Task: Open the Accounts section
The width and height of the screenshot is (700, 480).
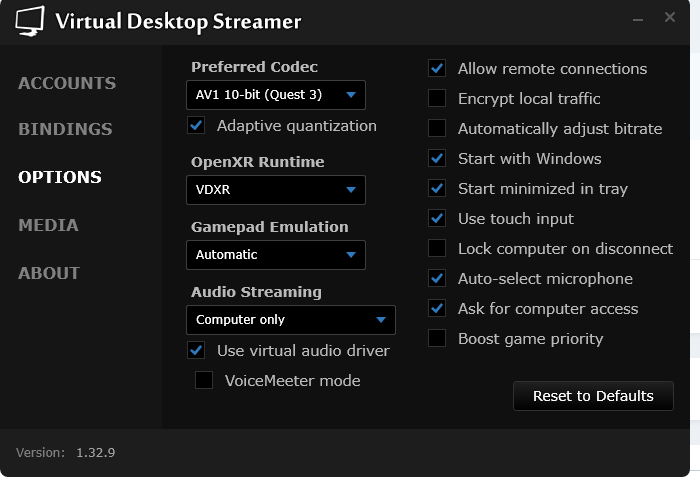Action: [x=67, y=83]
